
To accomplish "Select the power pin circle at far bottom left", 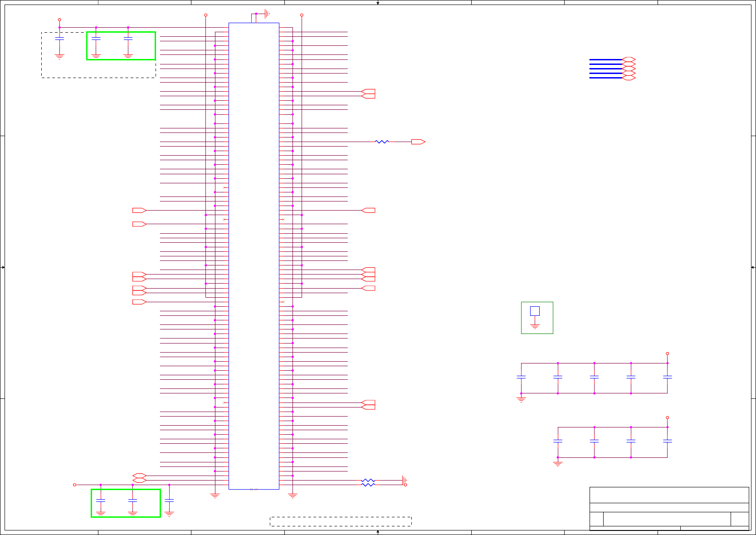I will (x=74, y=485).
